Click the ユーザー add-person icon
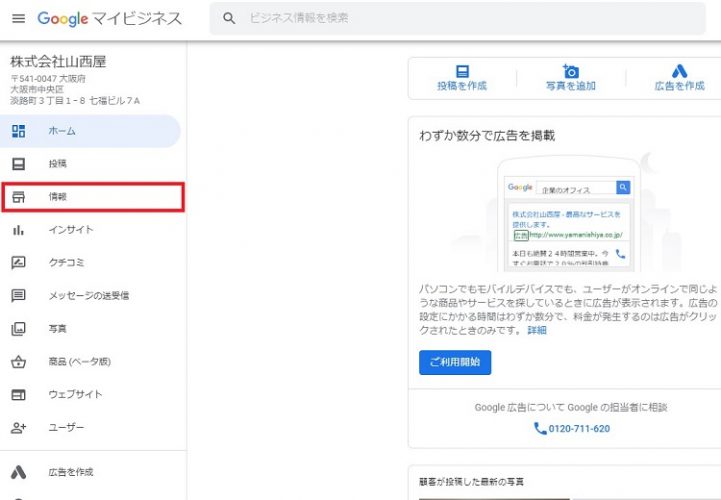Viewport: 721px width, 500px height. 18,428
